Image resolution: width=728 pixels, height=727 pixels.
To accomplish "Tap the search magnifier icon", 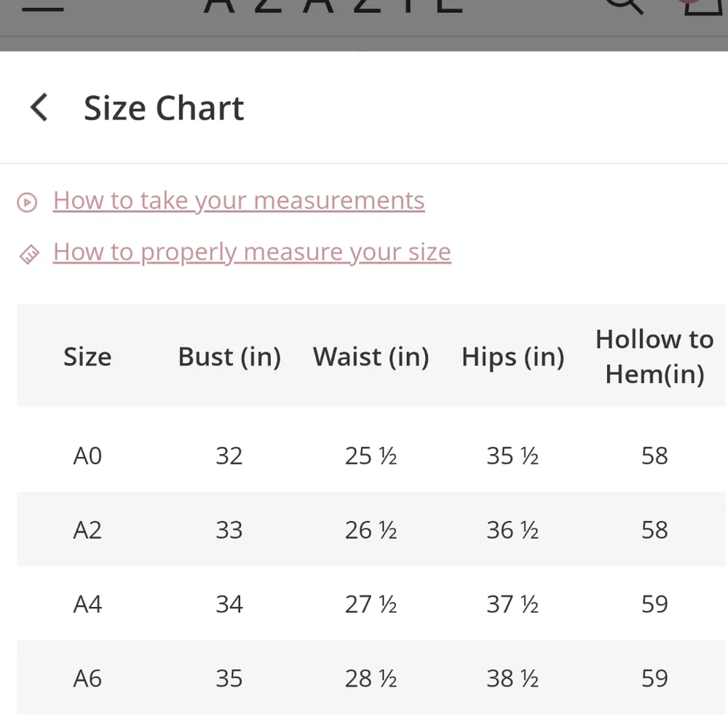I will (625, 4).
